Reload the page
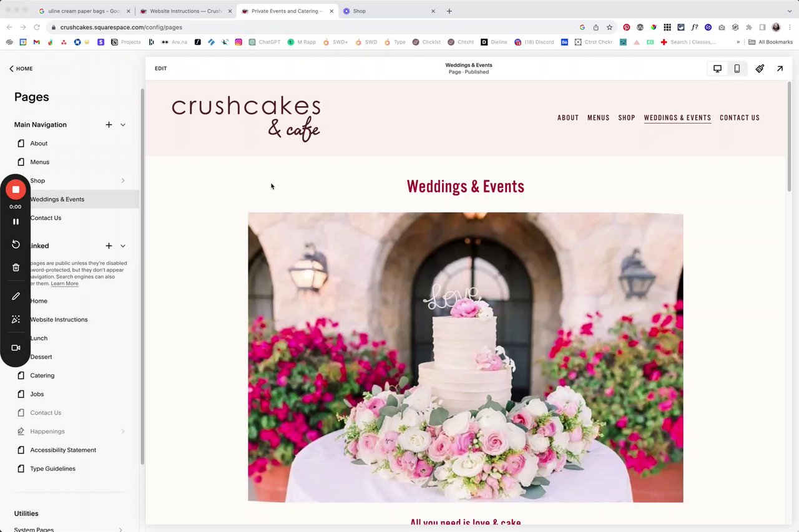 coord(37,27)
